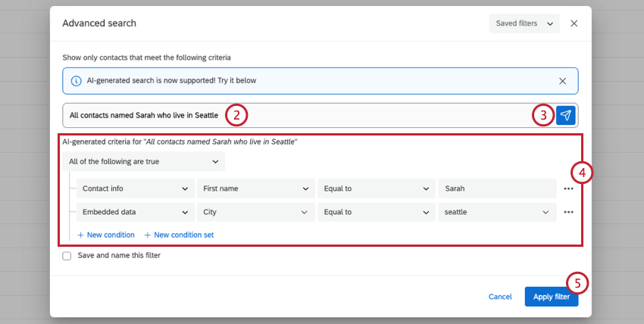Open options menu for City condition

tap(568, 212)
